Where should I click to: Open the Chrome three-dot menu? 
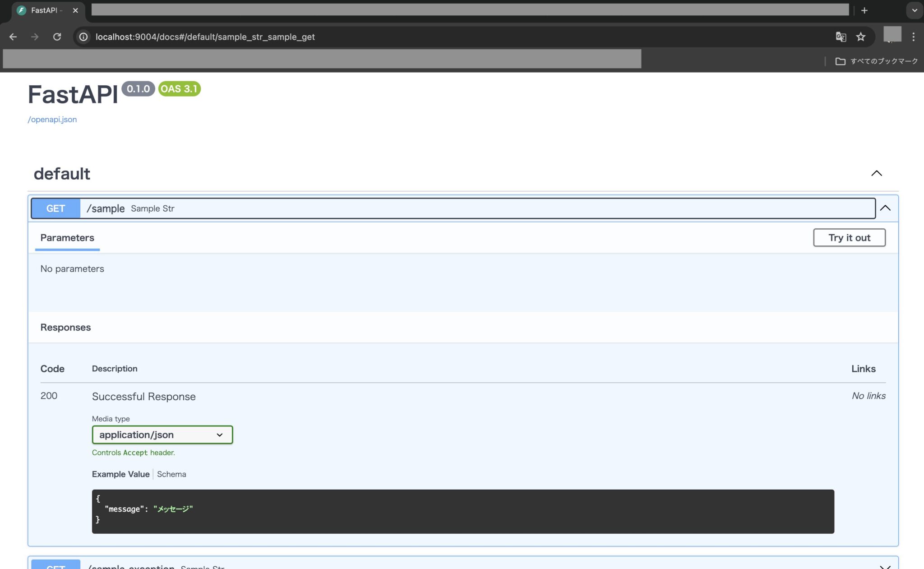coord(913,37)
